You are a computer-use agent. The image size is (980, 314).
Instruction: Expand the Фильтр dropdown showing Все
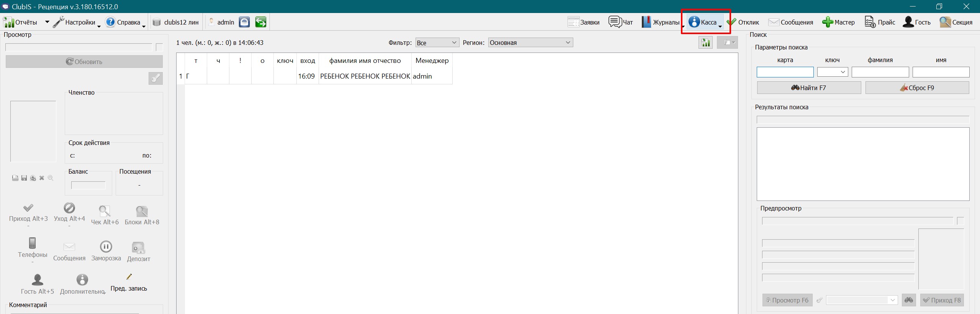437,43
